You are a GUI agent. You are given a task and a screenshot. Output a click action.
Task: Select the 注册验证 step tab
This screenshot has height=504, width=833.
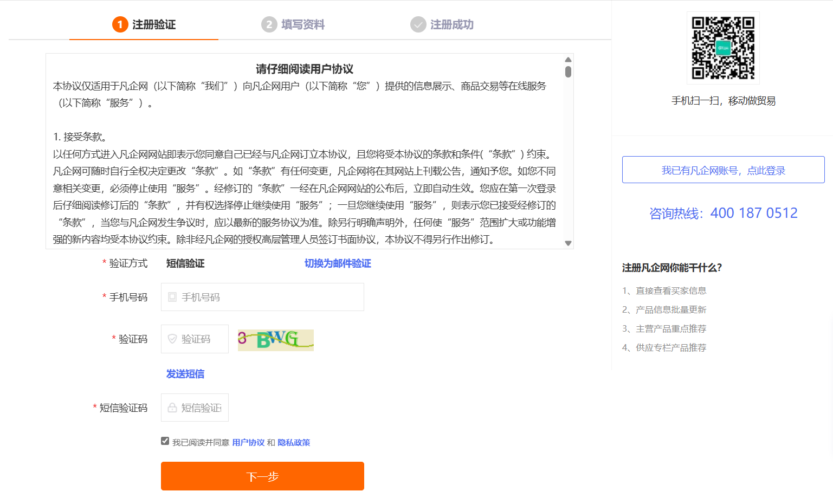[144, 24]
